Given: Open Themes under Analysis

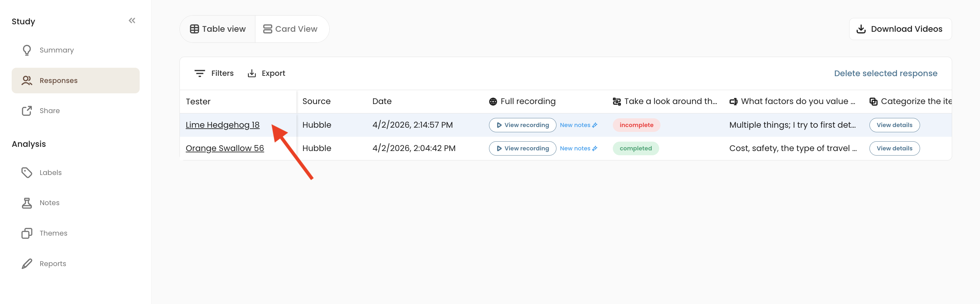Looking at the screenshot, I should coord(75,233).
